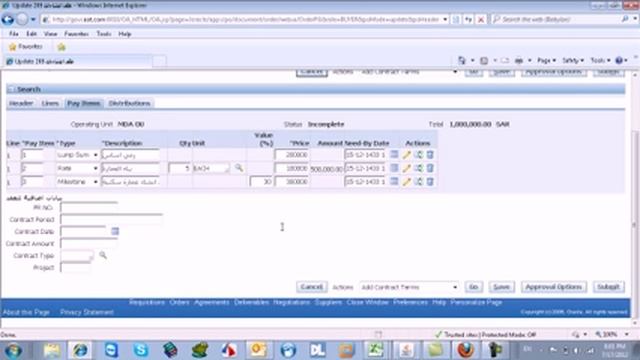Delete the Milestone pay item with trash icon
The height and width of the screenshot is (360, 640).
[x=430, y=182]
